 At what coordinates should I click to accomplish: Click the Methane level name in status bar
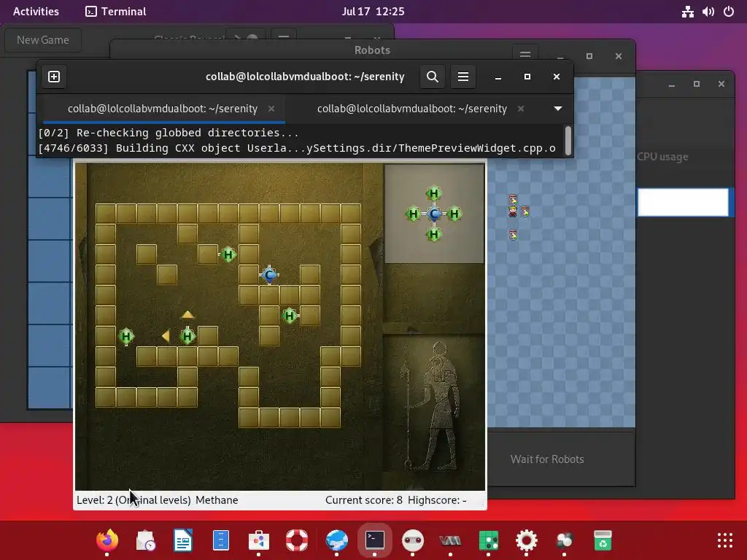(x=217, y=500)
